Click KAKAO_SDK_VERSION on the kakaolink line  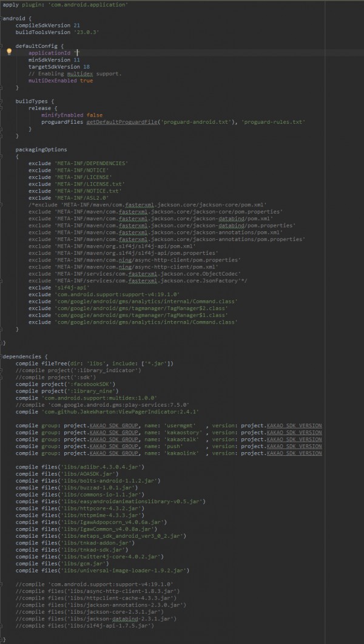294,453
